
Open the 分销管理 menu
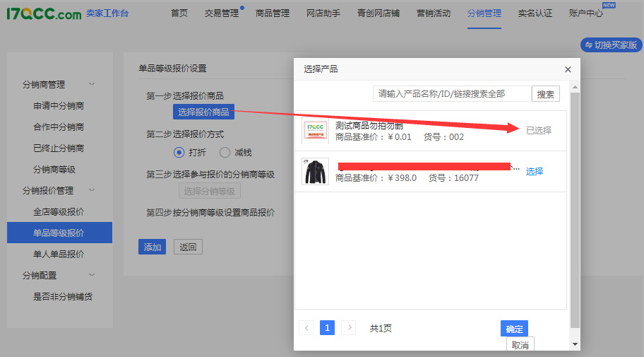click(x=484, y=13)
